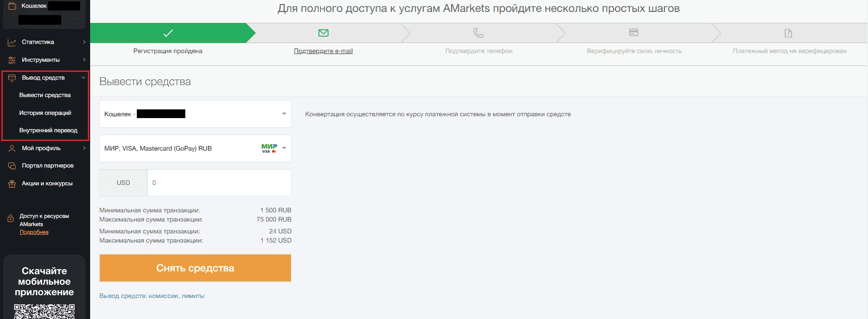Click the 75 000 RUB maximum value
868x319 pixels.
click(274, 220)
